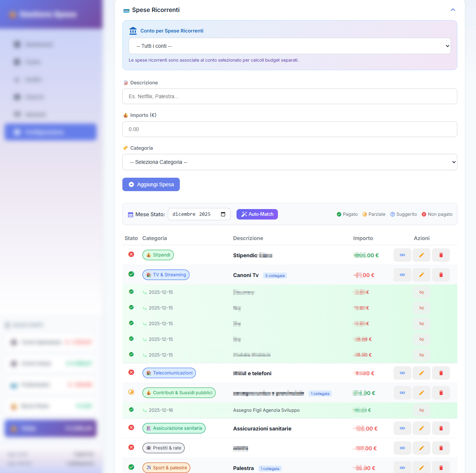Open the Tutti i conti account dropdown
This screenshot has height=473, width=476.
290,46
